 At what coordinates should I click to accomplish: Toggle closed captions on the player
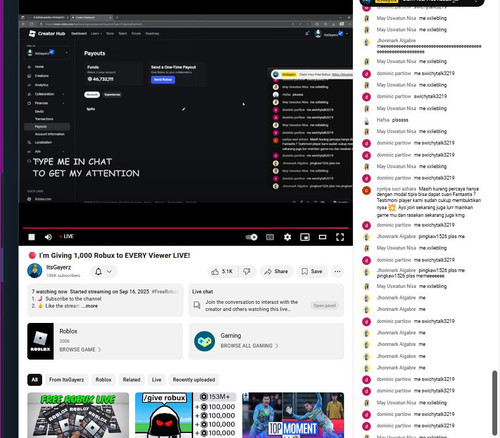pyautogui.click(x=270, y=237)
